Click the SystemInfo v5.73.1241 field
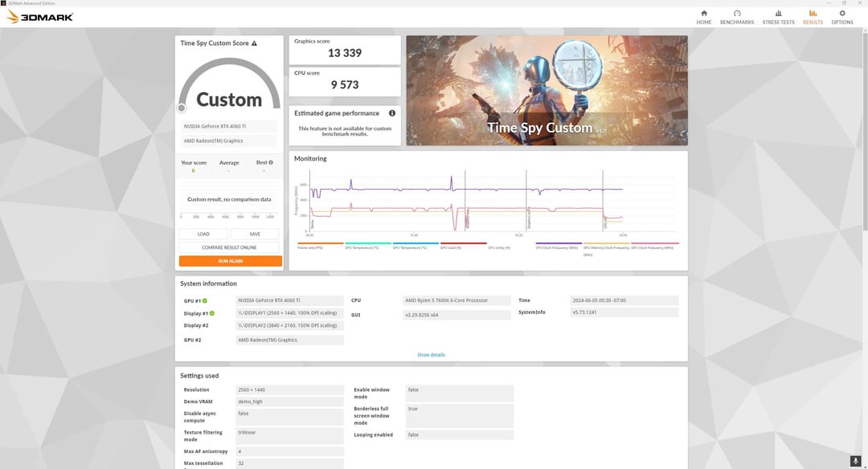Viewport: 868px width, 469px height. tap(624, 312)
